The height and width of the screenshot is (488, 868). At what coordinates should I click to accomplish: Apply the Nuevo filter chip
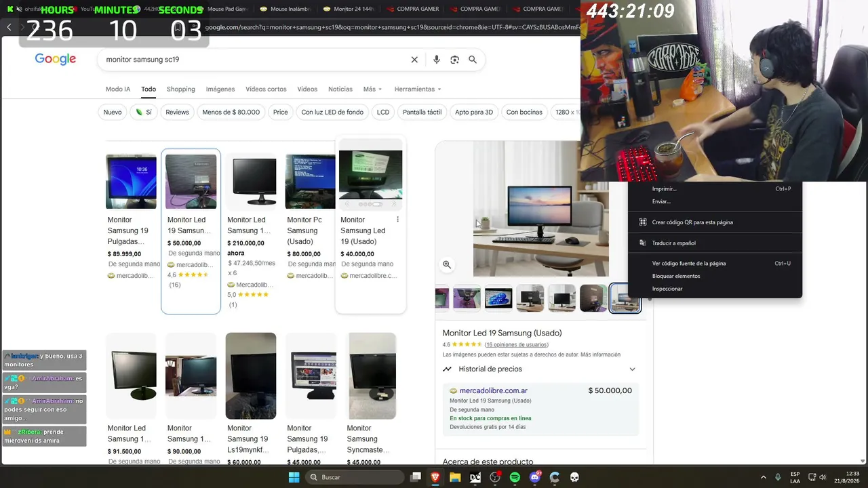(x=113, y=113)
